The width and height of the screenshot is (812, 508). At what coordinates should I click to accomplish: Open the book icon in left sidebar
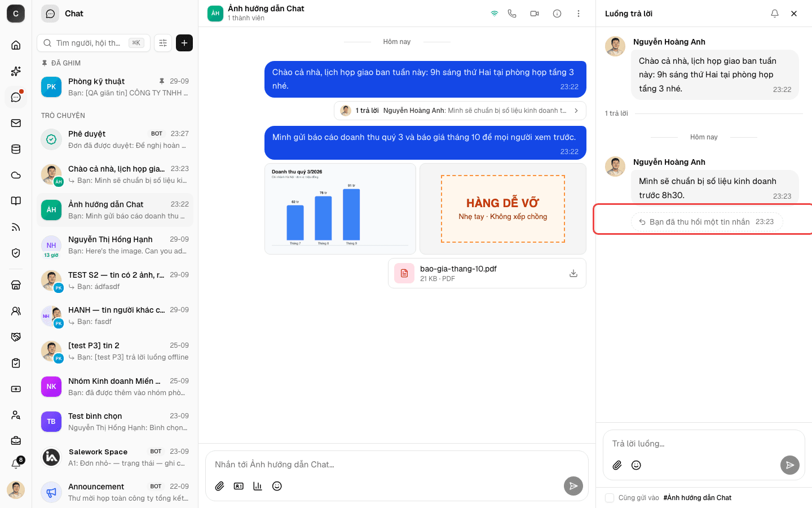[16, 201]
